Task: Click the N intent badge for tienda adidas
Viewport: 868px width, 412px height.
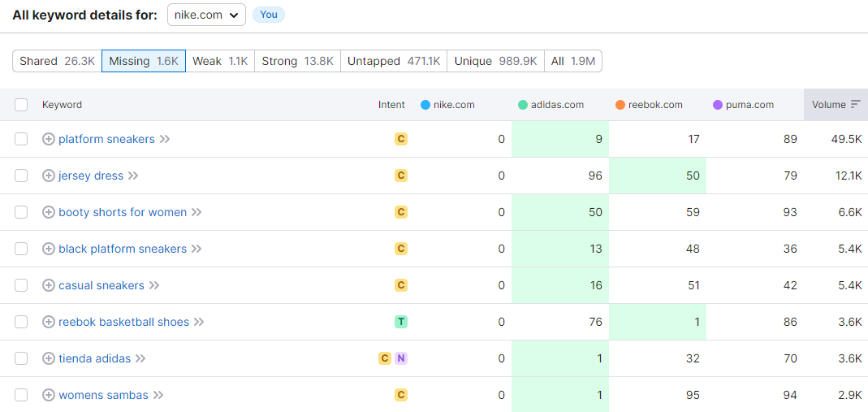Action: point(401,358)
